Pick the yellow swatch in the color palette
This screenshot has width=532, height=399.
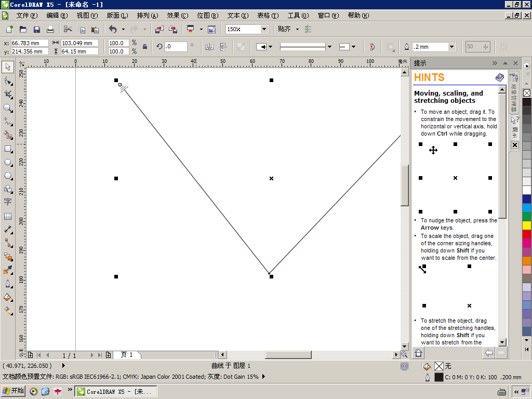(527, 225)
